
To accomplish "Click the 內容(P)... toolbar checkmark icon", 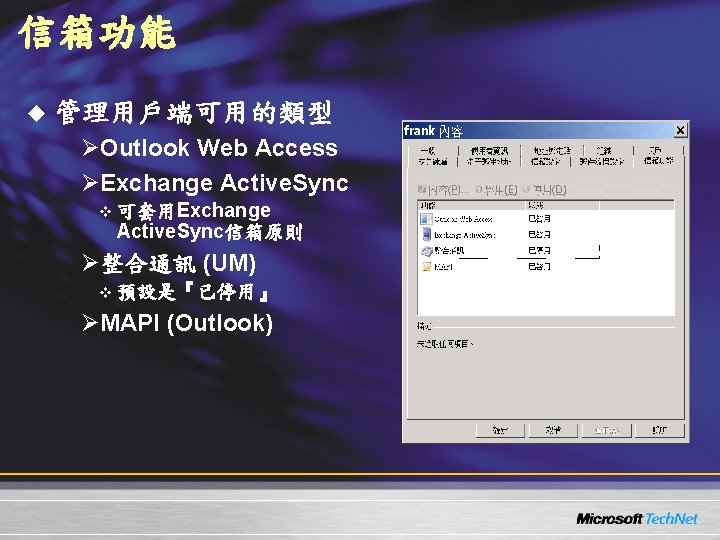I will click(x=422, y=189).
